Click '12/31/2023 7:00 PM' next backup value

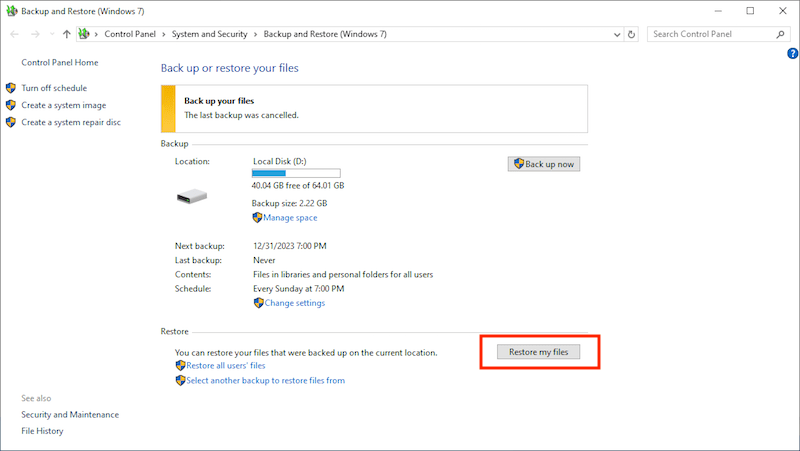(x=290, y=246)
